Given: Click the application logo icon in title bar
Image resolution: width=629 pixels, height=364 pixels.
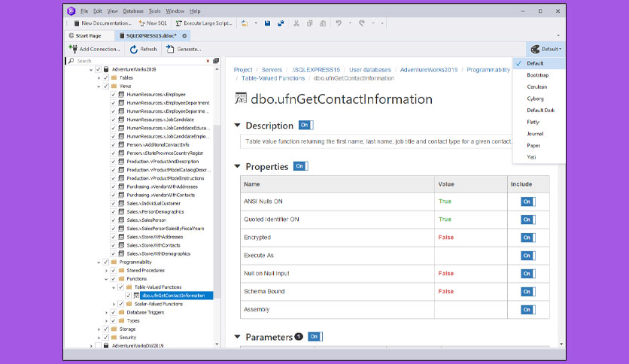Looking at the screenshot, I should tap(71, 11).
